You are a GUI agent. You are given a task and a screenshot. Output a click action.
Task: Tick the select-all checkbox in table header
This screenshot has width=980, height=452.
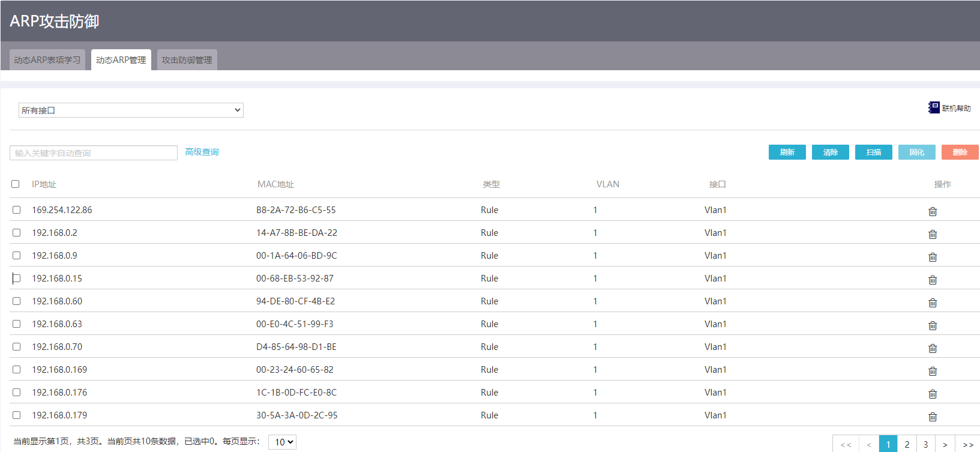pos(16,184)
